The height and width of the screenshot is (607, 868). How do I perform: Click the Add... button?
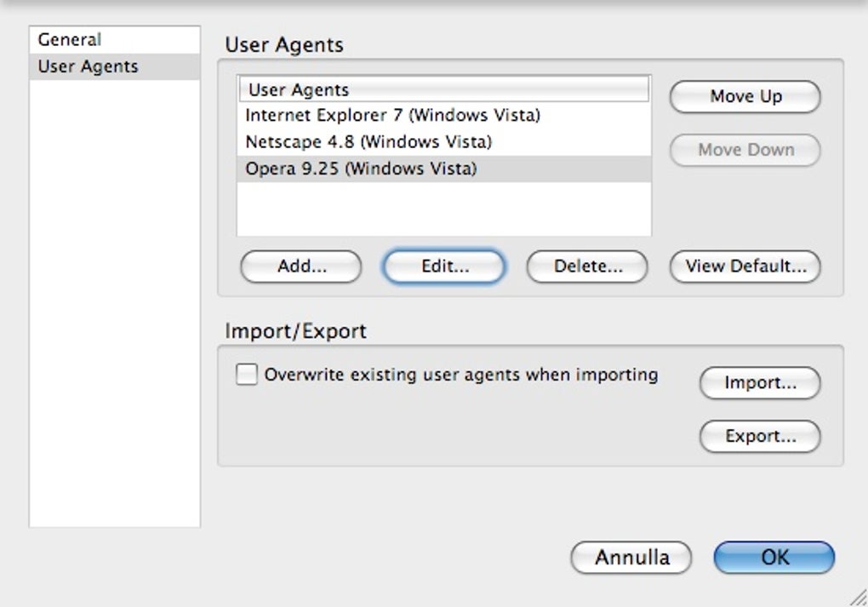click(301, 266)
